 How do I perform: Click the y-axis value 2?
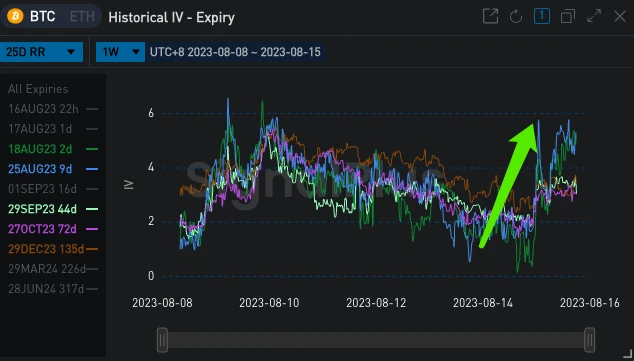point(151,222)
